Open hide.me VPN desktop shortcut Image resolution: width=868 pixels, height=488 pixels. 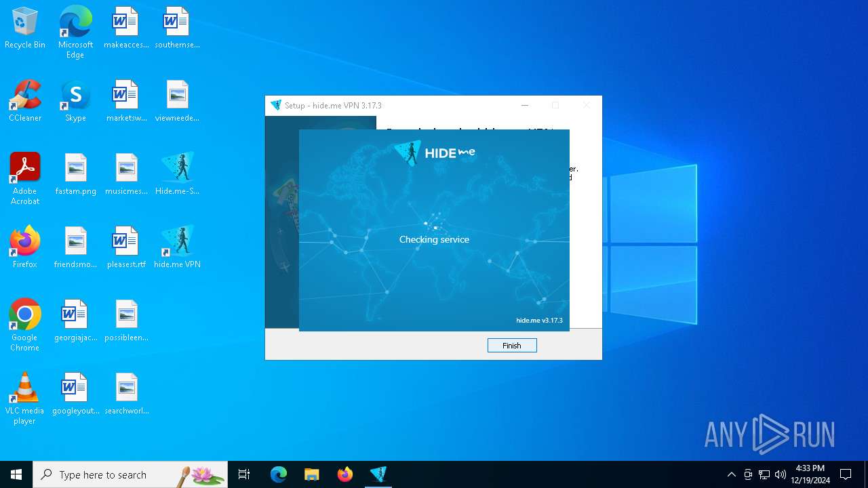coord(177,248)
